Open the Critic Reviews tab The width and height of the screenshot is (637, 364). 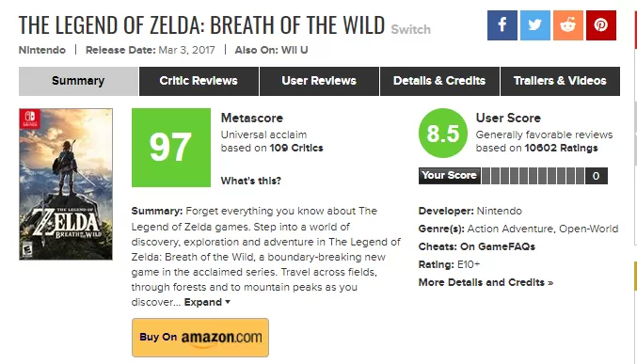point(199,81)
